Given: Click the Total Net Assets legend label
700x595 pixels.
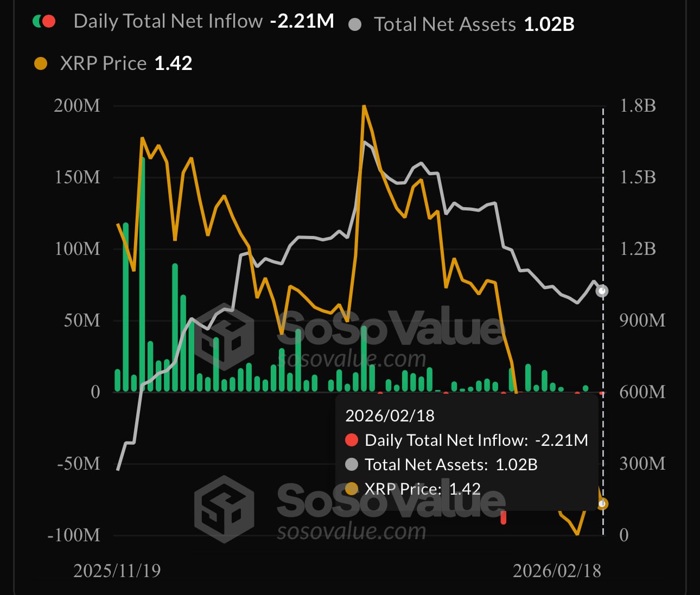Looking at the screenshot, I should coord(444,25).
